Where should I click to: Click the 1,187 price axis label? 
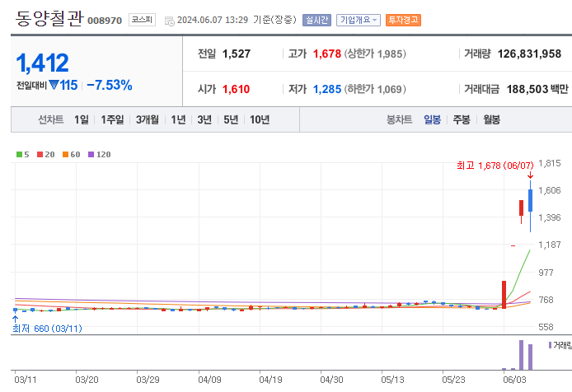tap(550, 245)
